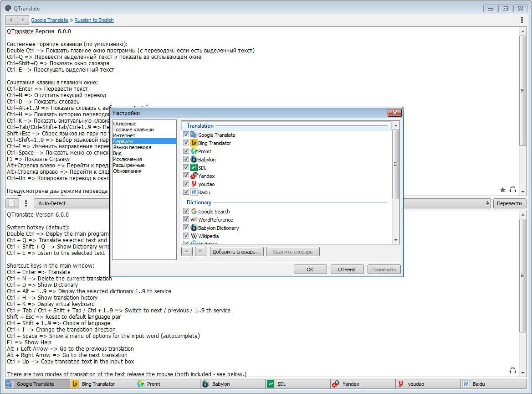The width and height of the screenshot is (532, 394).
Task: Click the source text pane scrollbar thumb
Action: pyautogui.click(x=522, y=91)
